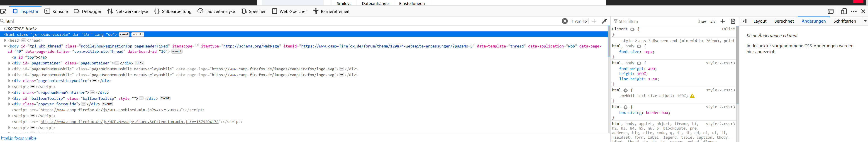Click the DOCTYPE html line
The width and height of the screenshot is (868, 142).
coord(20,29)
